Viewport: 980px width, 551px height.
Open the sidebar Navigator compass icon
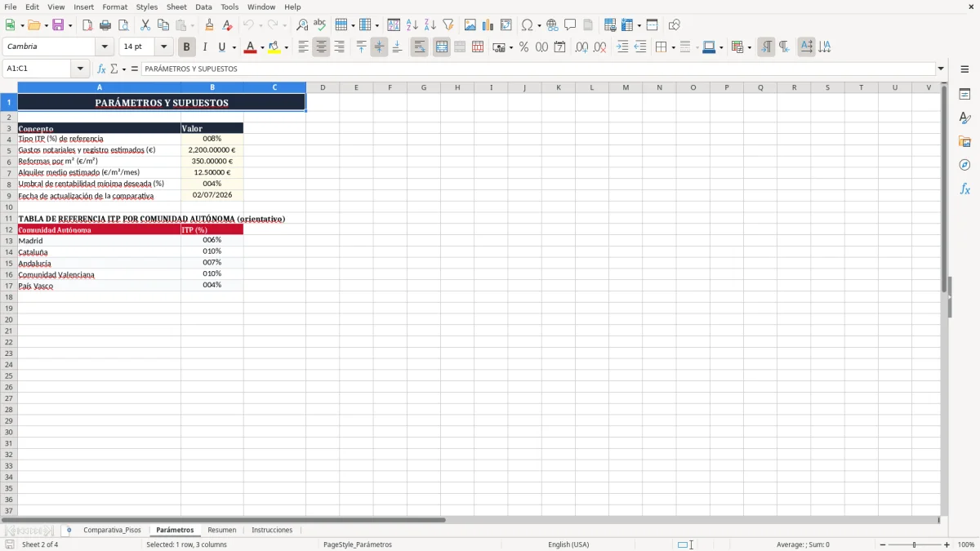[x=964, y=165]
